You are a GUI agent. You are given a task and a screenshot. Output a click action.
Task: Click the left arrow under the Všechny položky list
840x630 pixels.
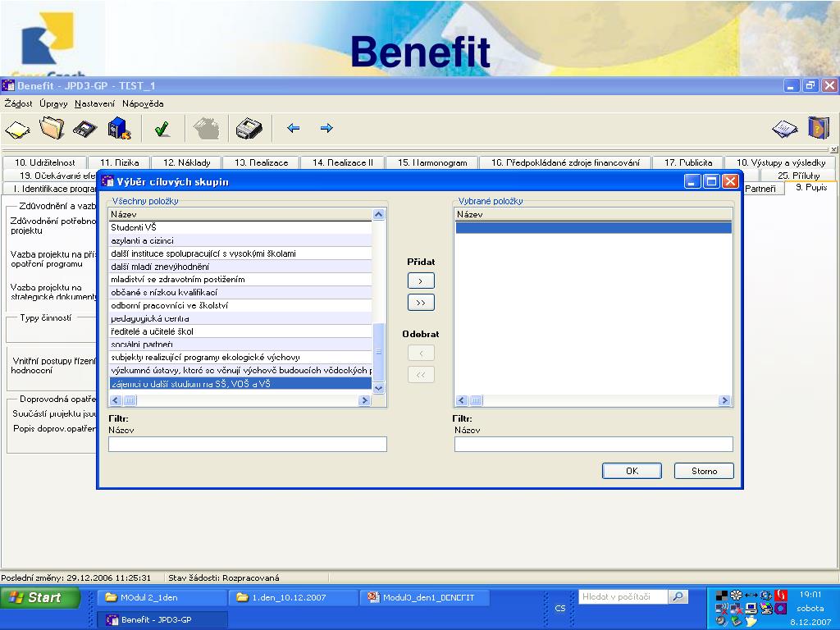(115, 400)
